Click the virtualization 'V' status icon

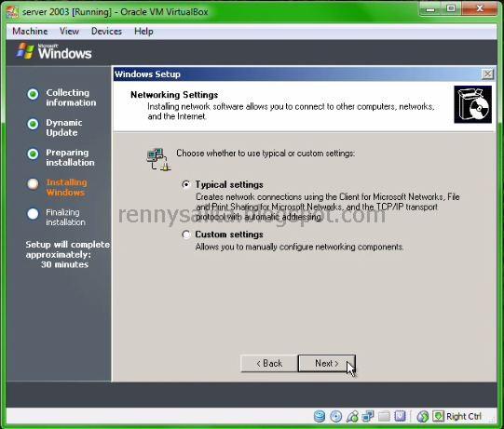[400, 416]
